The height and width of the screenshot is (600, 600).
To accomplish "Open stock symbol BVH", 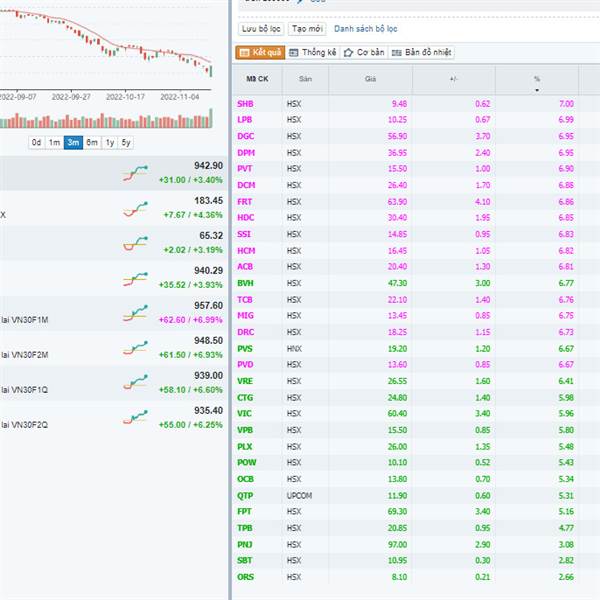I will tap(245, 283).
